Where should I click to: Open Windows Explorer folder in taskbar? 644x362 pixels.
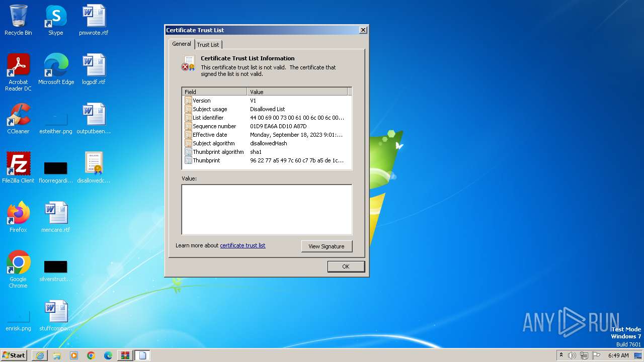point(57,355)
